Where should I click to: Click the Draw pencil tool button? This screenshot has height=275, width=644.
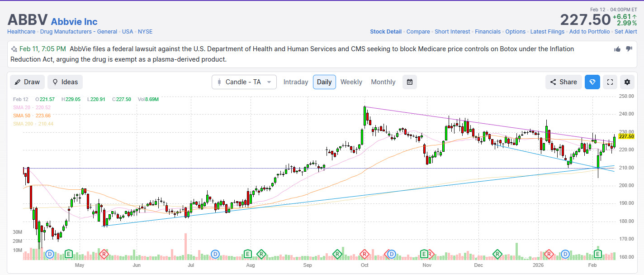pyautogui.click(x=27, y=82)
